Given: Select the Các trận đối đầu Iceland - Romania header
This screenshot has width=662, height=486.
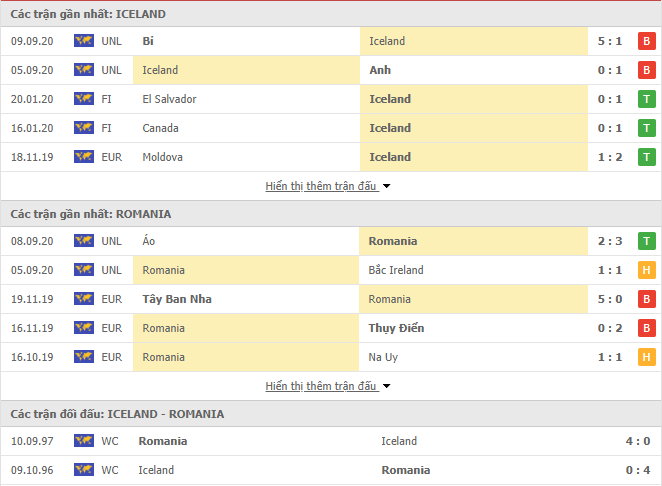Looking at the screenshot, I should (x=117, y=414).
